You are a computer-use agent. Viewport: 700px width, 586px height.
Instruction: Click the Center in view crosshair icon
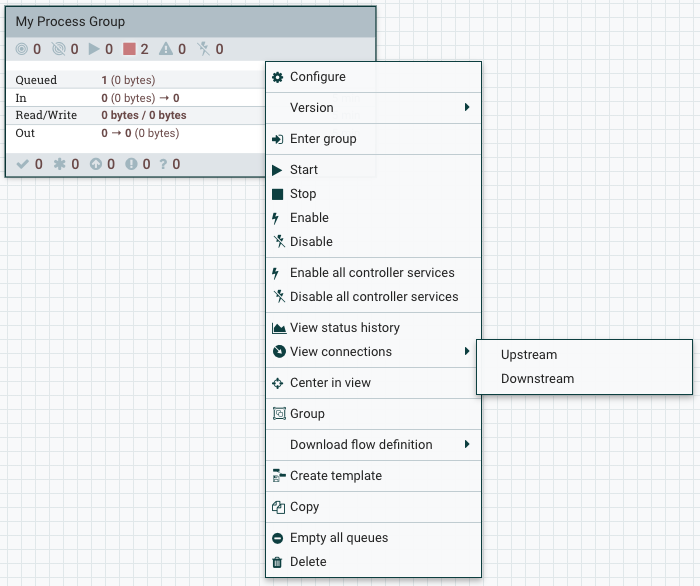[x=279, y=383]
